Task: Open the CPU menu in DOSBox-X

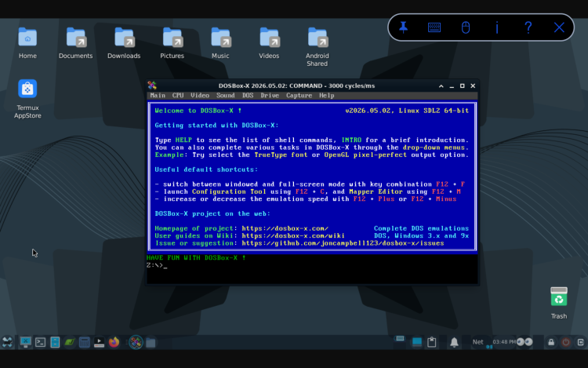Action: 178,95
